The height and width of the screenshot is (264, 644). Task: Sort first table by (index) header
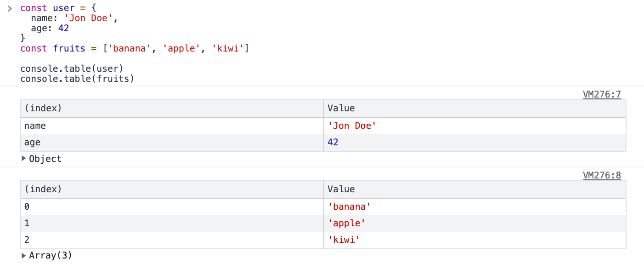(172, 109)
